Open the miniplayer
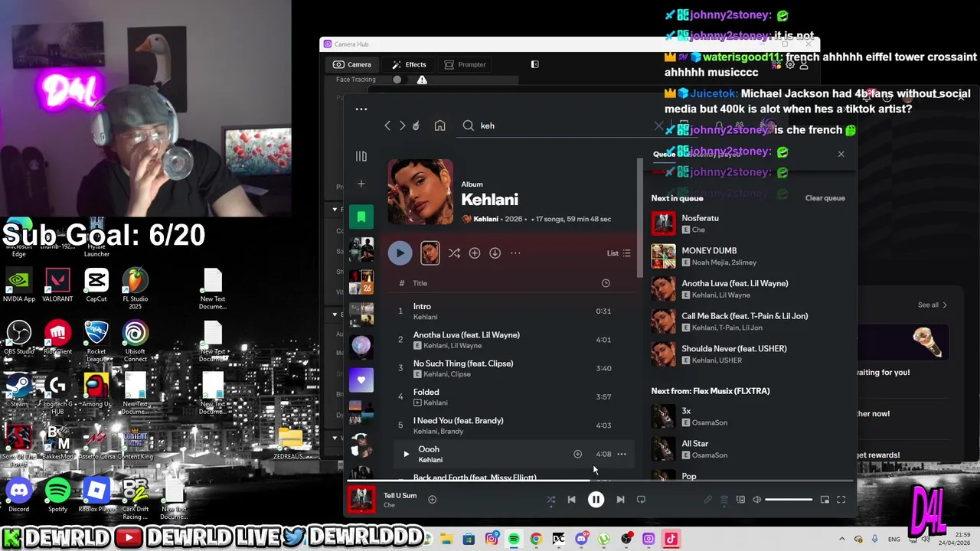Viewport: 980px width, 551px height. (x=825, y=500)
